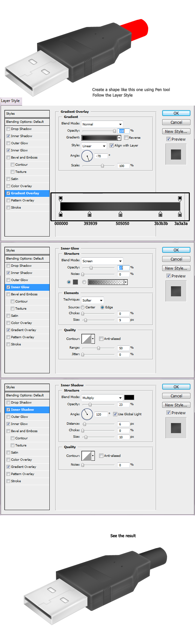Image resolution: width=195 pixels, height=644 pixels.
Task: Select Drop Shadow in the Gradient Overlay dialog's style list
Action: [x=21, y=129]
